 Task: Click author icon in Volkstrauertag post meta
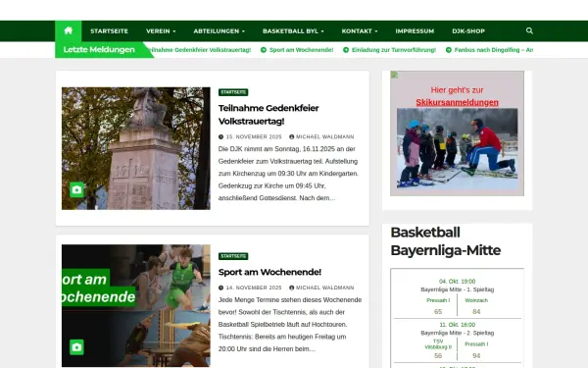pyautogui.click(x=291, y=137)
